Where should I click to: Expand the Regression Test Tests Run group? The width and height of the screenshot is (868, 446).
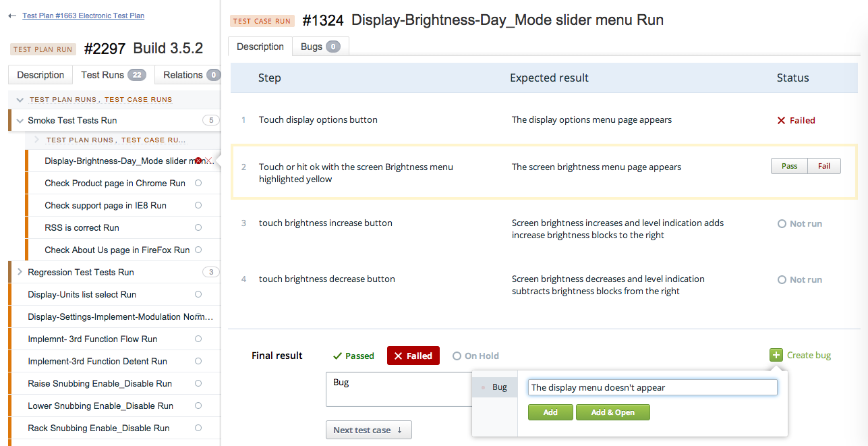click(x=20, y=272)
